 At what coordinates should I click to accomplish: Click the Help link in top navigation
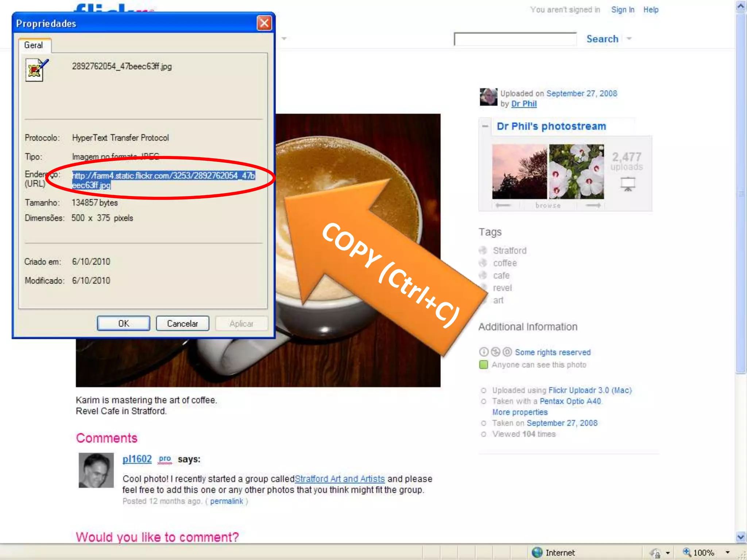coord(651,10)
